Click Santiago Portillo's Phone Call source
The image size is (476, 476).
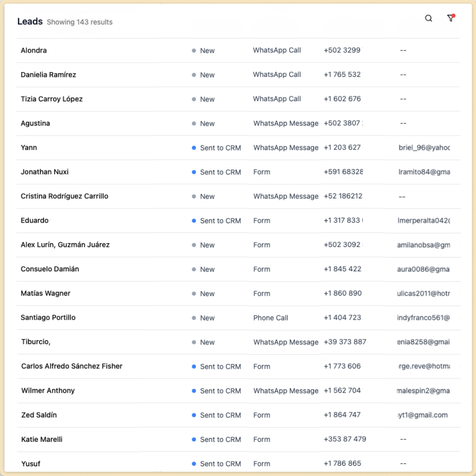[x=271, y=318]
